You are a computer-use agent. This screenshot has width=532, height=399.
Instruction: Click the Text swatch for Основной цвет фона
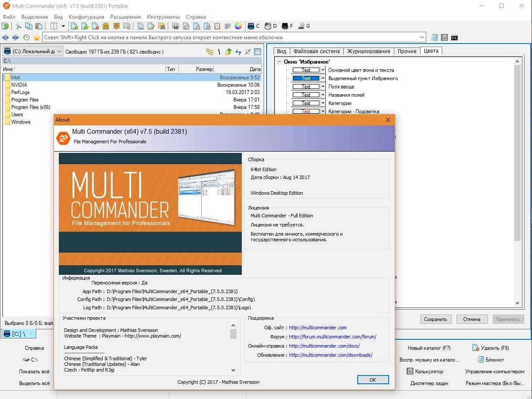(x=306, y=70)
